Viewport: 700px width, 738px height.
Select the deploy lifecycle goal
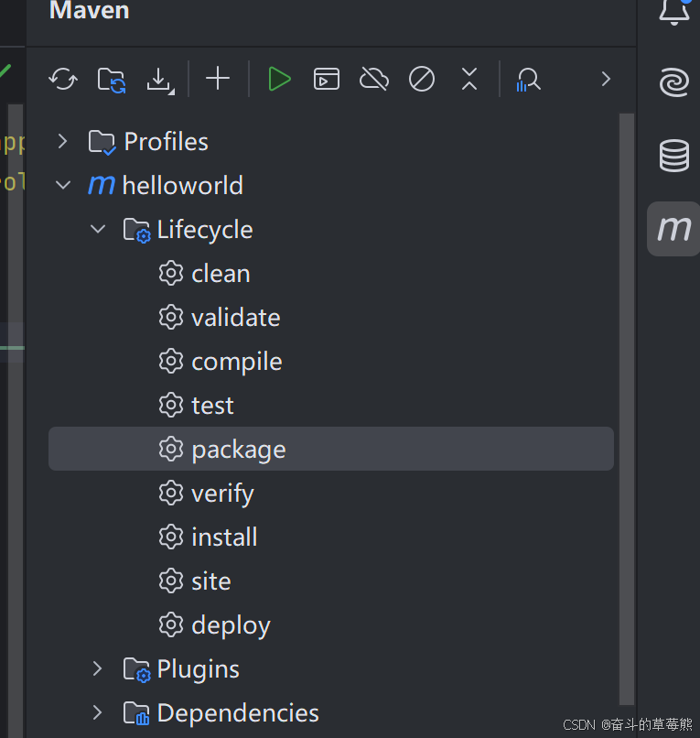(x=331, y=625)
